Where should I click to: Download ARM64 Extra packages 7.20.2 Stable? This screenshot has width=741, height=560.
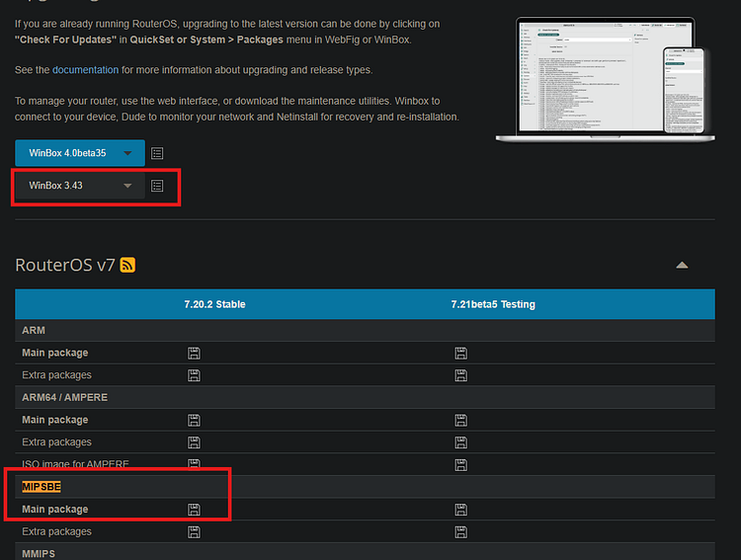point(194,442)
